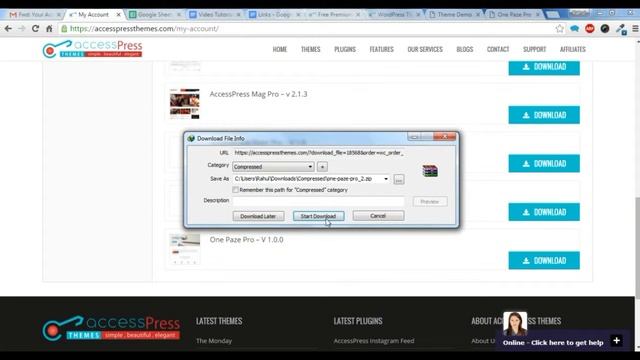
Task: Download One Paze Pro V 1.0.0
Action: (544, 260)
